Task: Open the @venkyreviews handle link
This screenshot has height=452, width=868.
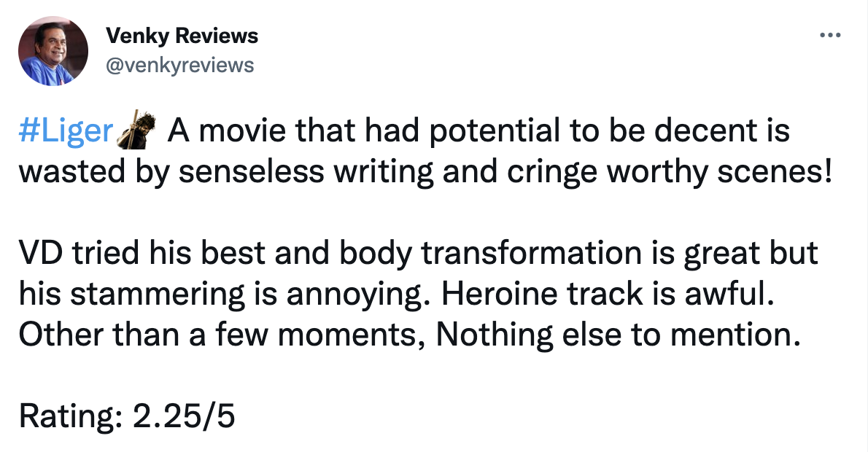Action: (179, 66)
